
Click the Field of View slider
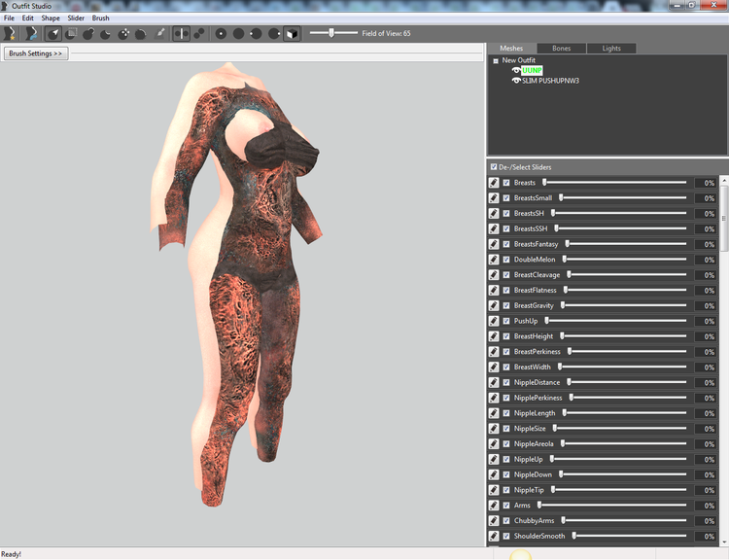(333, 33)
